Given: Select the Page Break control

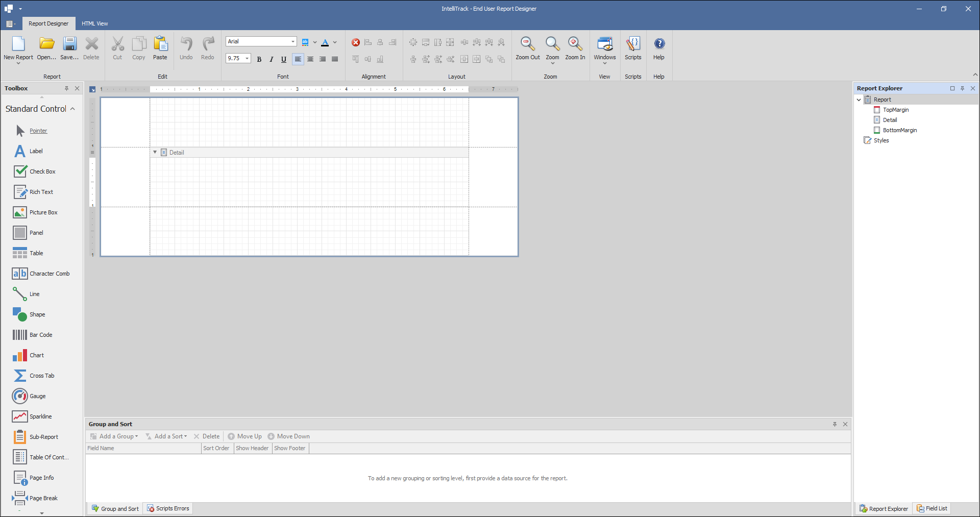Looking at the screenshot, I should 43,498.
